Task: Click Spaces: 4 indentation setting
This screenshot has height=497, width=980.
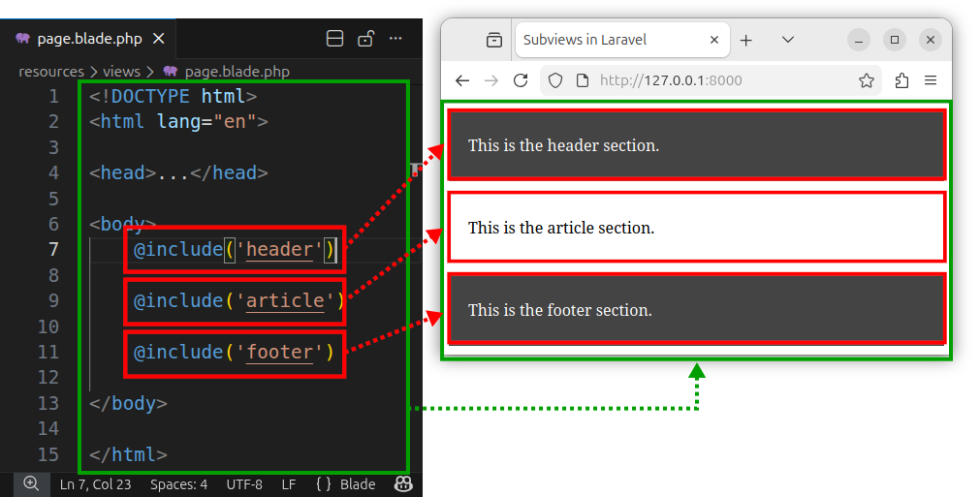Action: point(178,484)
